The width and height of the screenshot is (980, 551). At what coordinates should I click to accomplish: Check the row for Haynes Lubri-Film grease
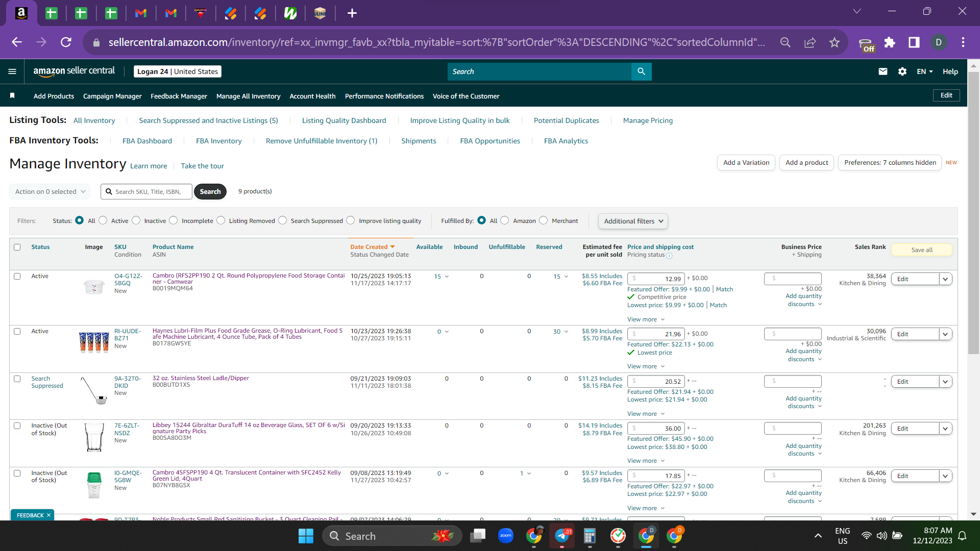tap(17, 331)
